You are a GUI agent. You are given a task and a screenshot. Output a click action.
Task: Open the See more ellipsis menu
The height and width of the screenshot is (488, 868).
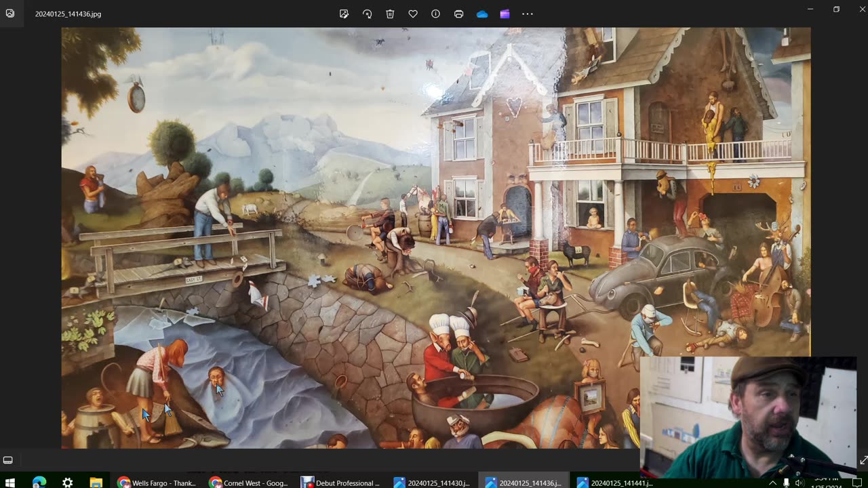(x=528, y=14)
